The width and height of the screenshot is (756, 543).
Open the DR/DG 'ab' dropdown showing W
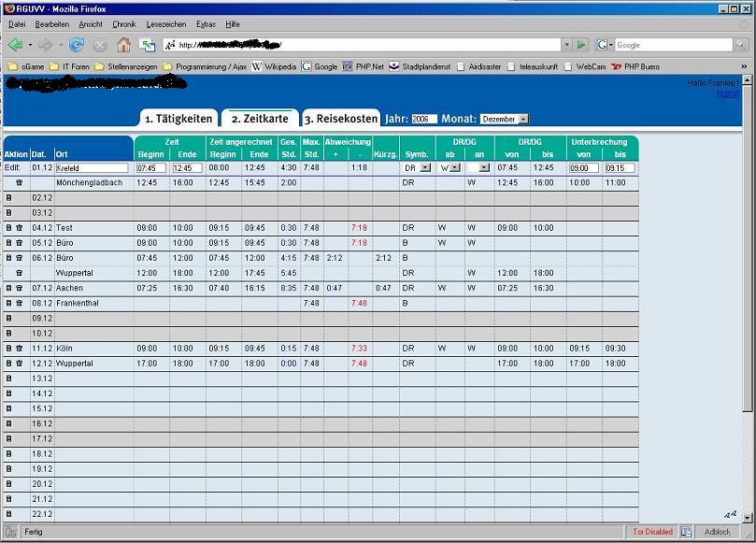pyautogui.click(x=455, y=168)
